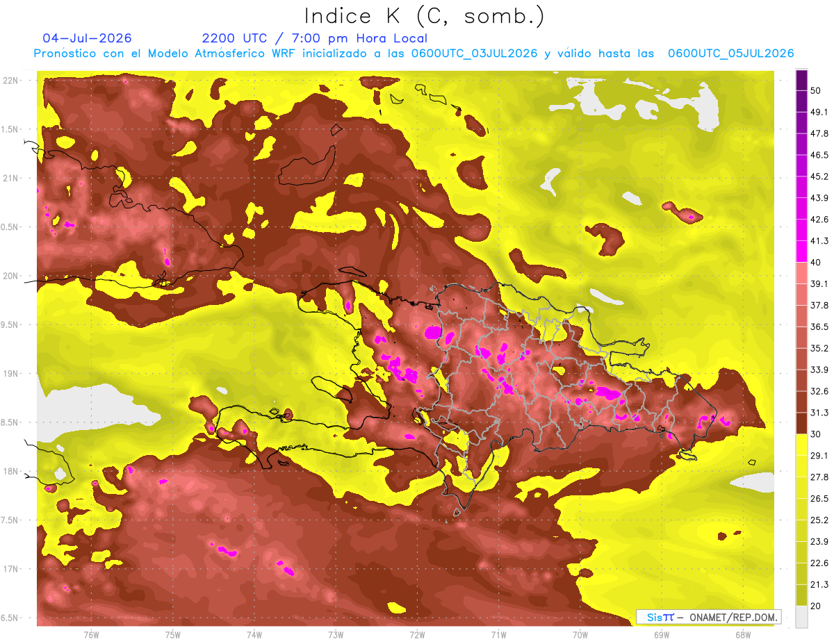Click the "19N" latitude axis label
The height and width of the screenshot is (644, 834).
pyautogui.click(x=11, y=374)
